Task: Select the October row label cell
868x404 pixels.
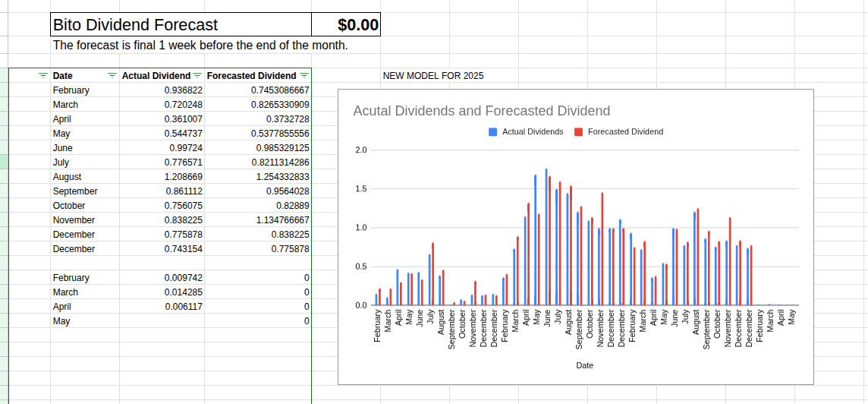Action: click(85, 206)
